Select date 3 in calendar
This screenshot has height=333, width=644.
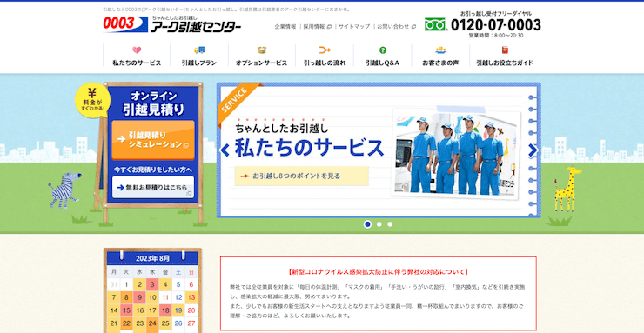152,284
